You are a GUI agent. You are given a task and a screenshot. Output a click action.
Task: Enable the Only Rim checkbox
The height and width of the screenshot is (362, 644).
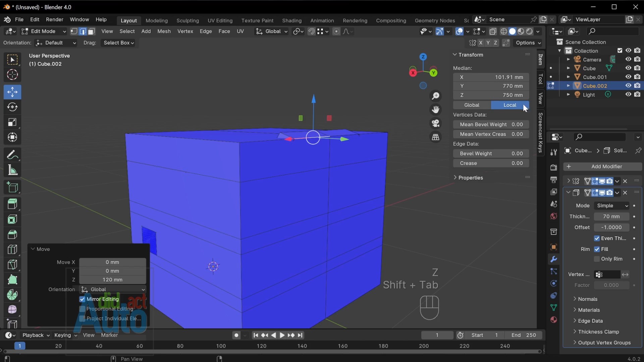click(x=597, y=259)
